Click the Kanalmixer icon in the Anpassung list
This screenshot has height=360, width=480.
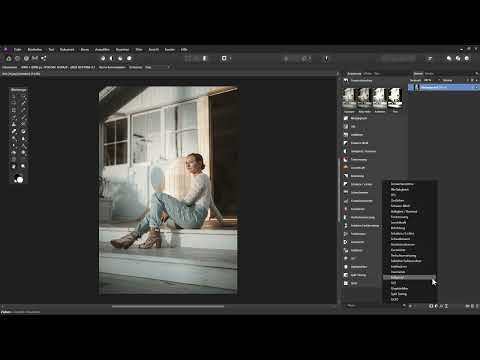pyautogui.click(x=346, y=209)
